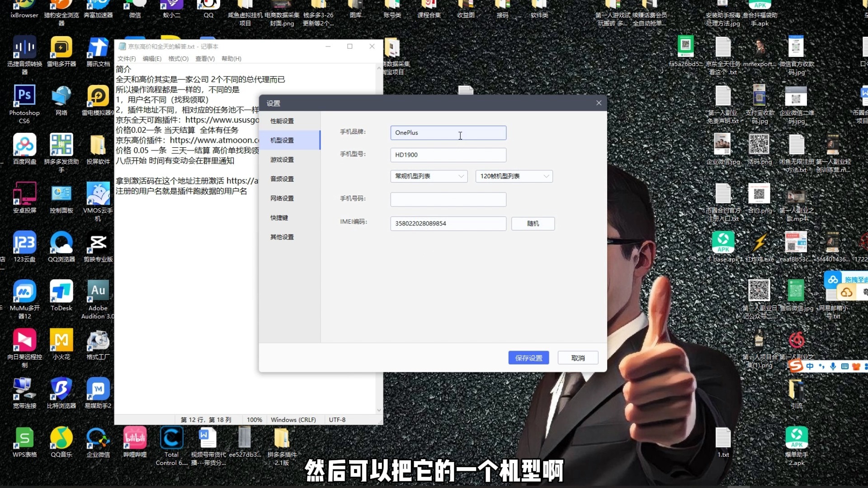This screenshot has width=868, height=488.
Task: Switch to the 游戏设置 tab
Action: tap(282, 160)
